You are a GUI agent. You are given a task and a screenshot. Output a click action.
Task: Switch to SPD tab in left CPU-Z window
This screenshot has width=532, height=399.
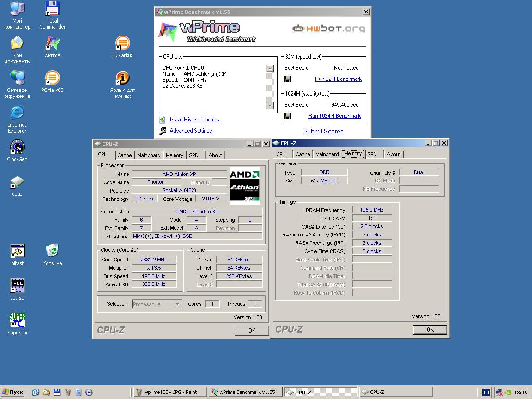(194, 155)
